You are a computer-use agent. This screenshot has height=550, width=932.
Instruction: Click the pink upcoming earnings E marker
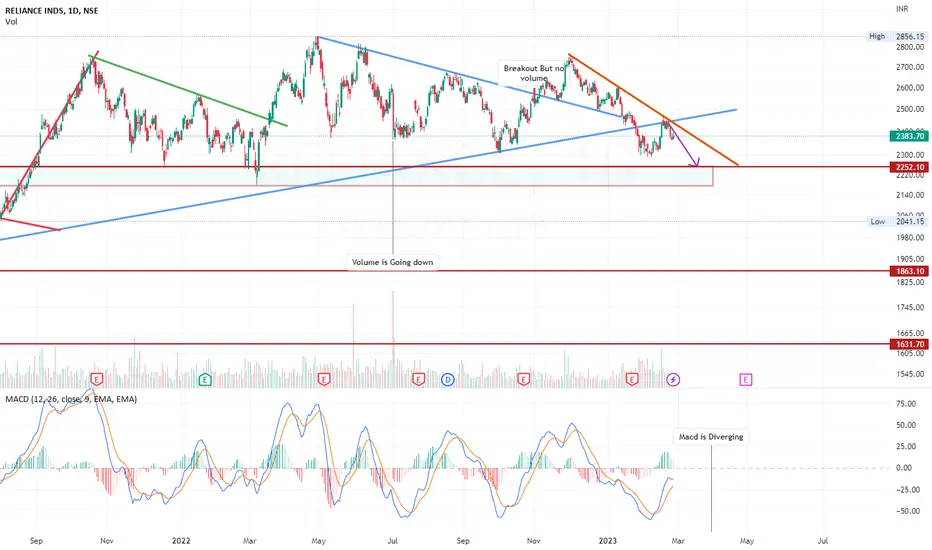745,379
